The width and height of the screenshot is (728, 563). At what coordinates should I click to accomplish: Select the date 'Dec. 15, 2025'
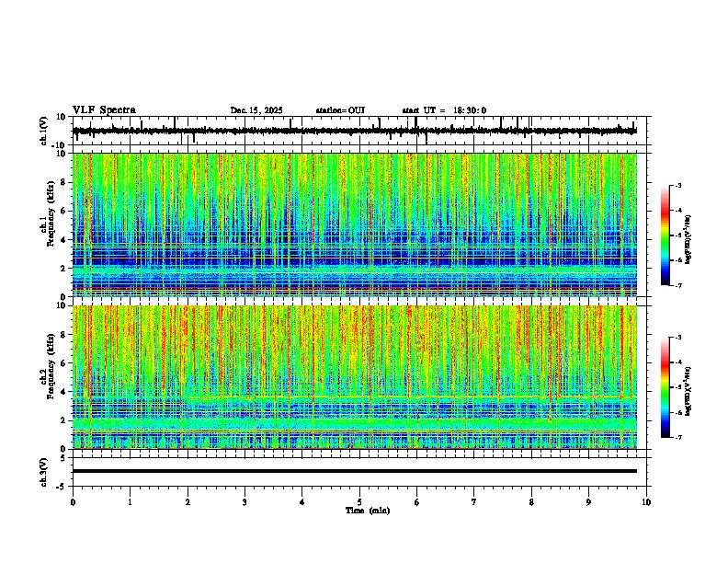(256, 110)
